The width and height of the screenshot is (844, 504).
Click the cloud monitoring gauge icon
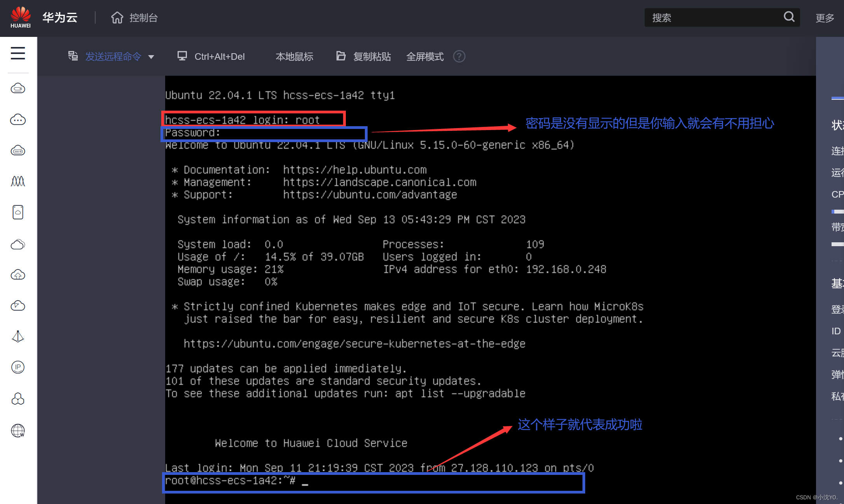[18, 306]
